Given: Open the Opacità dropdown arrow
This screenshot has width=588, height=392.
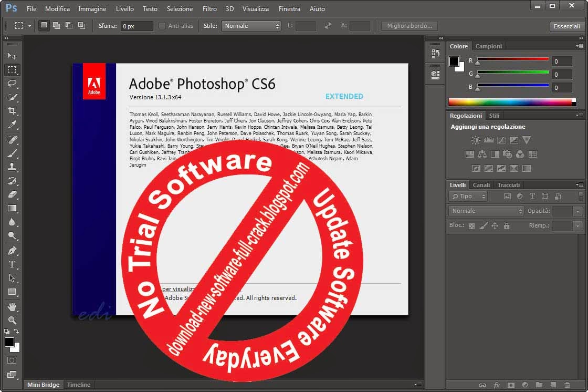Looking at the screenshot, I should [578, 211].
